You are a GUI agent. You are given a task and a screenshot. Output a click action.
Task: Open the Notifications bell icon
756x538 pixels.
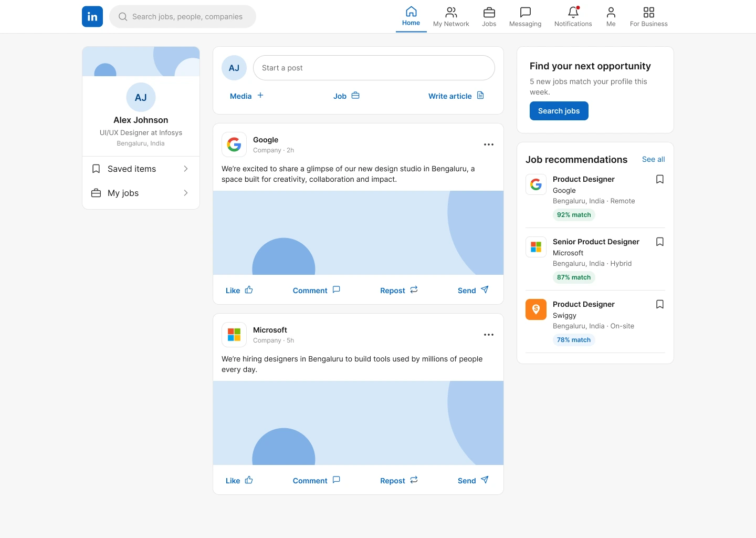coord(573,12)
